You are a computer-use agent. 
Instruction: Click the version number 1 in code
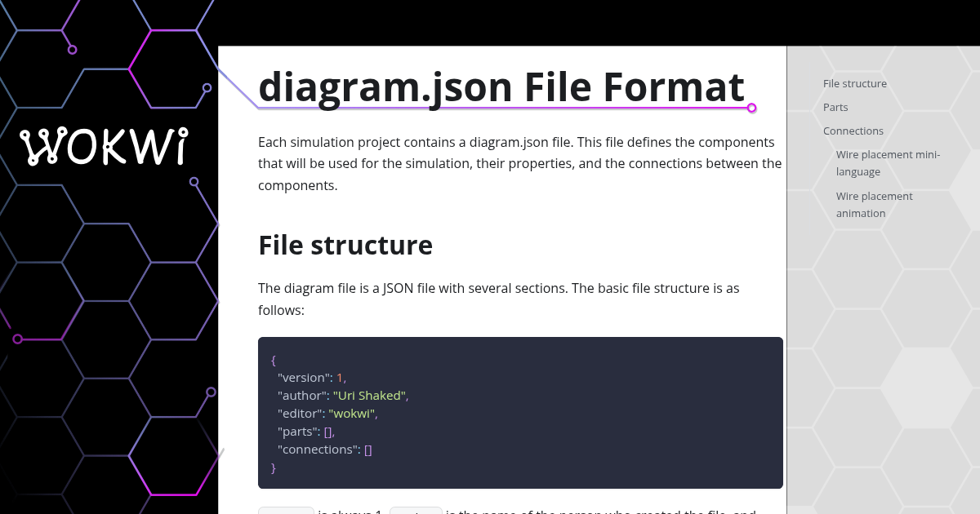coord(340,378)
